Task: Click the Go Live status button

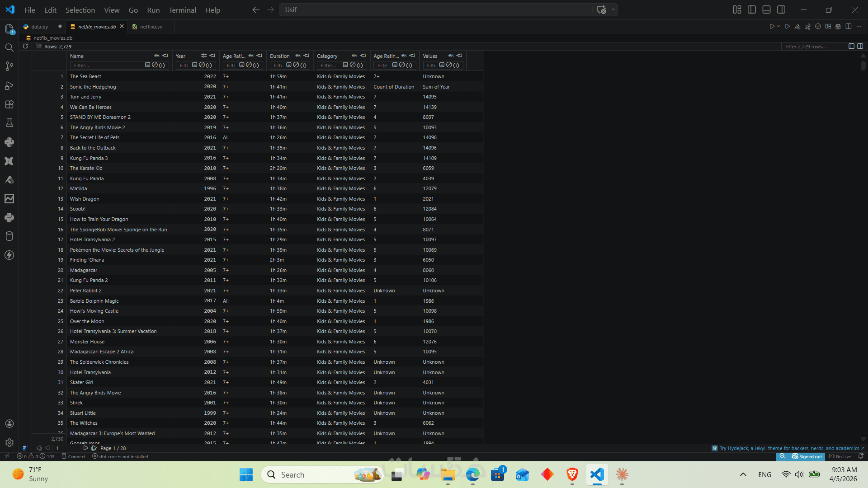Action: pyautogui.click(x=840, y=456)
